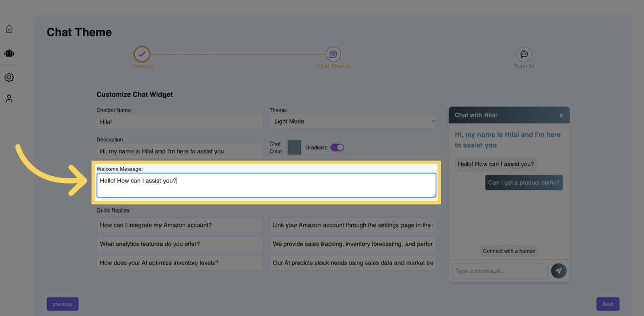Click the send message paper plane icon

[x=558, y=271]
